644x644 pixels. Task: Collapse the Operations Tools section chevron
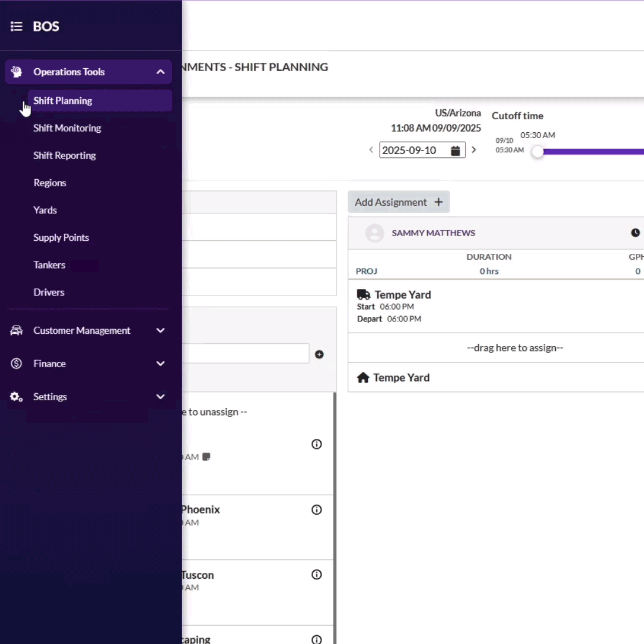pos(160,72)
